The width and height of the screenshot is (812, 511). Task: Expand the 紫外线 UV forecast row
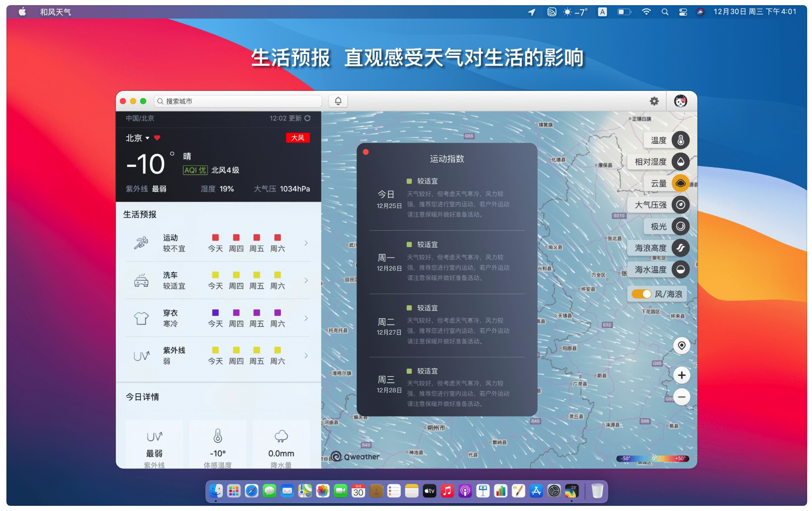pyautogui.click(x=306, y=356)
